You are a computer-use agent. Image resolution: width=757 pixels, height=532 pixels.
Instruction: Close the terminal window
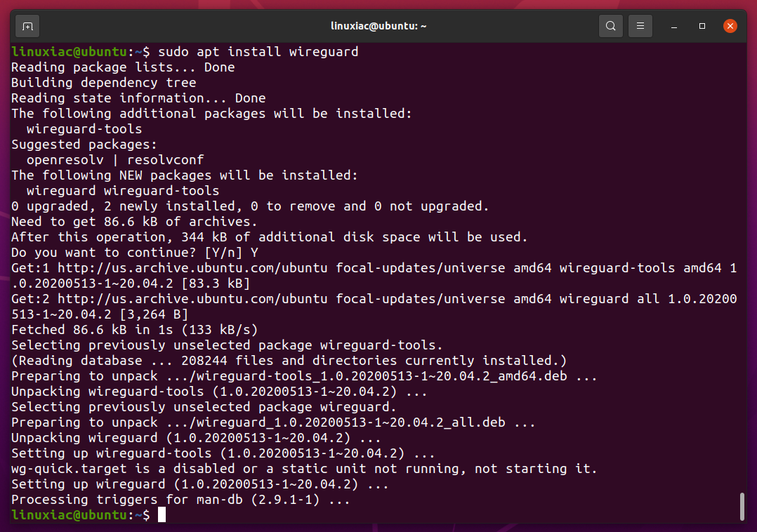(x=730, y=27)
